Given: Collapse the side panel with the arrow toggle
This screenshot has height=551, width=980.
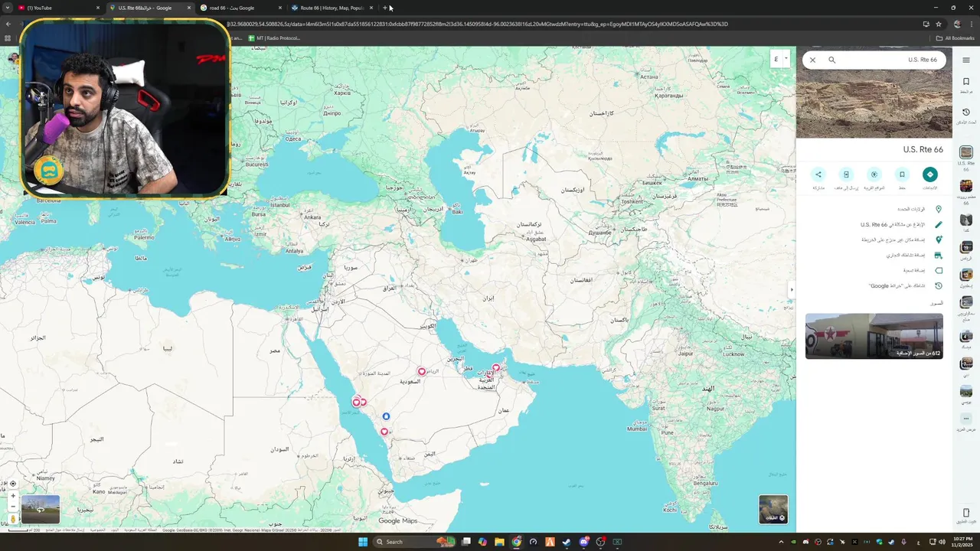Looking at the screenshot, I should pyautogui.click(x=792, y=290).
